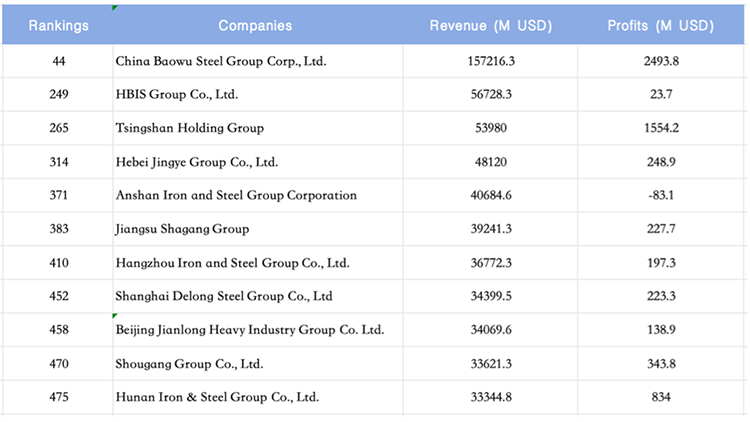Select ranking cell 265
The image size is (750, 422).
coord(58,128)
